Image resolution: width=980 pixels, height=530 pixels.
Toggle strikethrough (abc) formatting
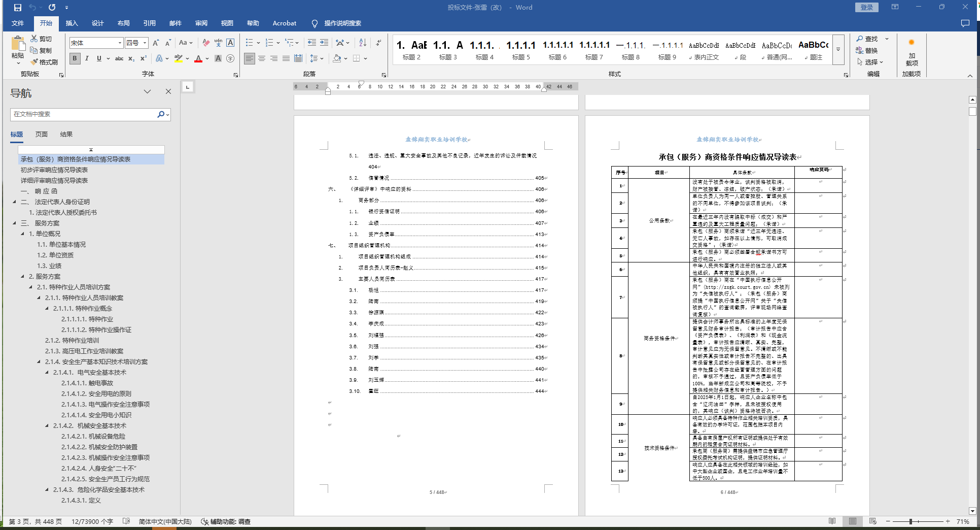[x=119, y=58]
